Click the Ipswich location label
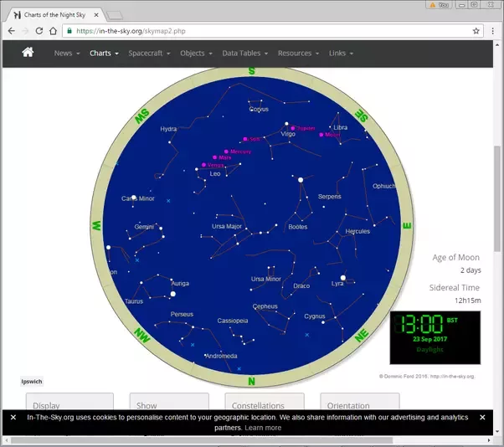This screenshot has width=504, height=447. click(32, 382)
